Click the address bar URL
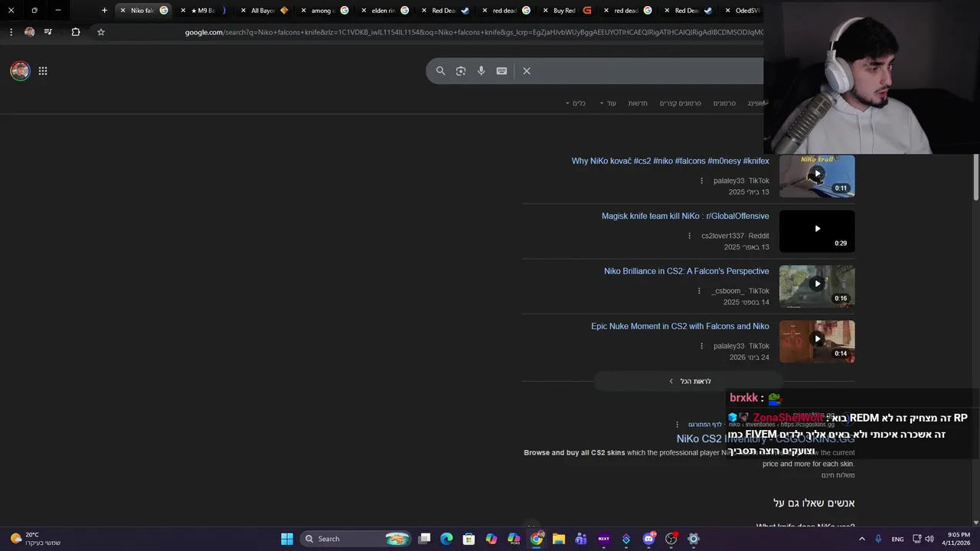 (473, 32)
